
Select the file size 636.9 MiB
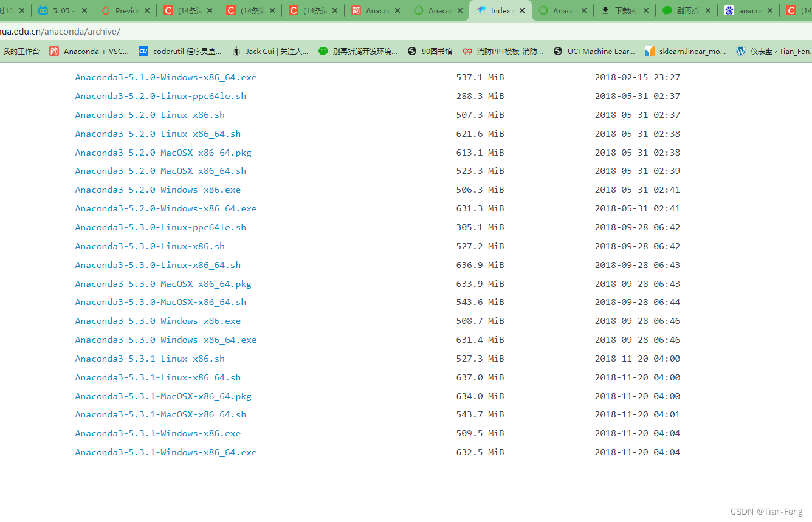[480, 265]
